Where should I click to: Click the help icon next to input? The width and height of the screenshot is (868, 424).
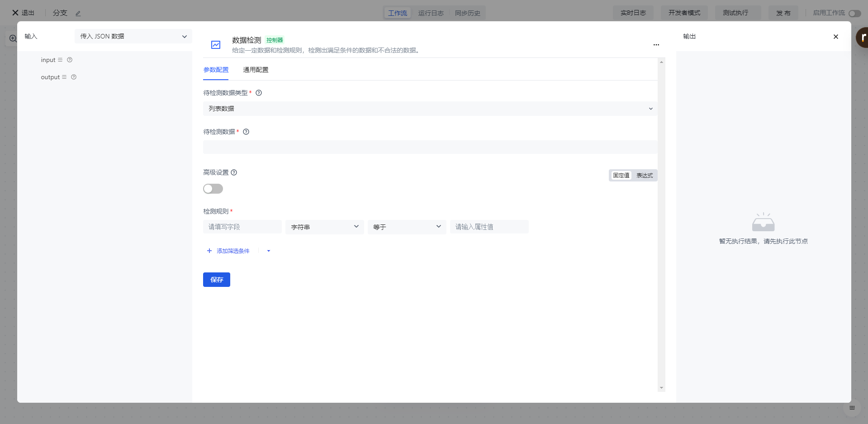pyautogui.click(x=70, y=60)
